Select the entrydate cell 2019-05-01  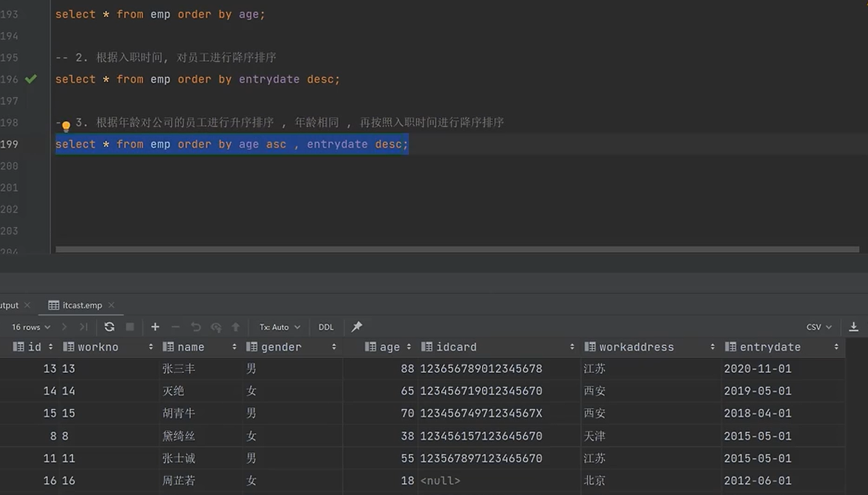click(783, 391)
